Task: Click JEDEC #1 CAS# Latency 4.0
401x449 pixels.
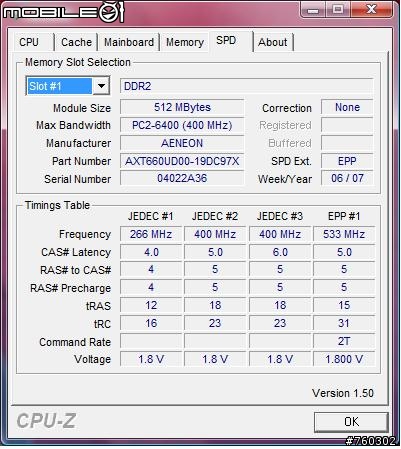Action: pos(151,252)
